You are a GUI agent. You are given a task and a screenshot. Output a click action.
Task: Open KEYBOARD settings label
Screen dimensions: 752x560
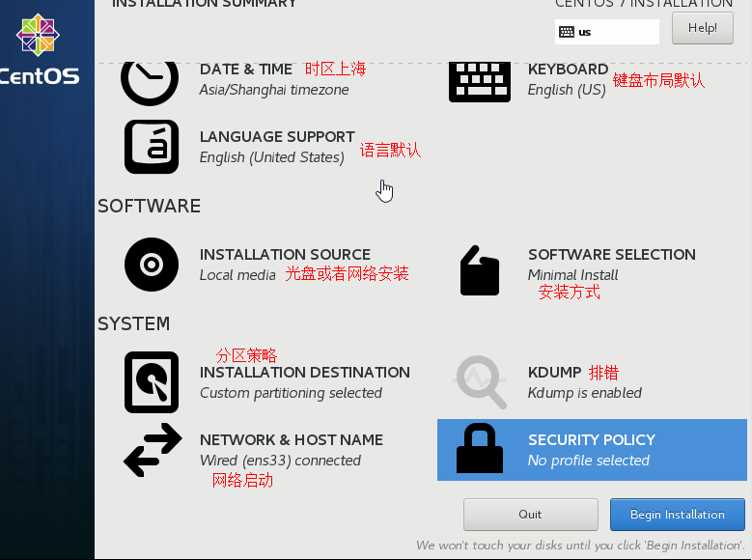568,70
